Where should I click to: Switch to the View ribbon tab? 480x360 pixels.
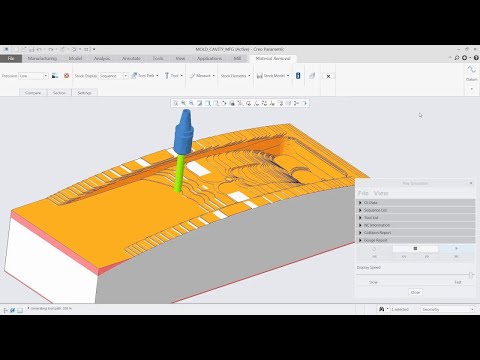180,58
